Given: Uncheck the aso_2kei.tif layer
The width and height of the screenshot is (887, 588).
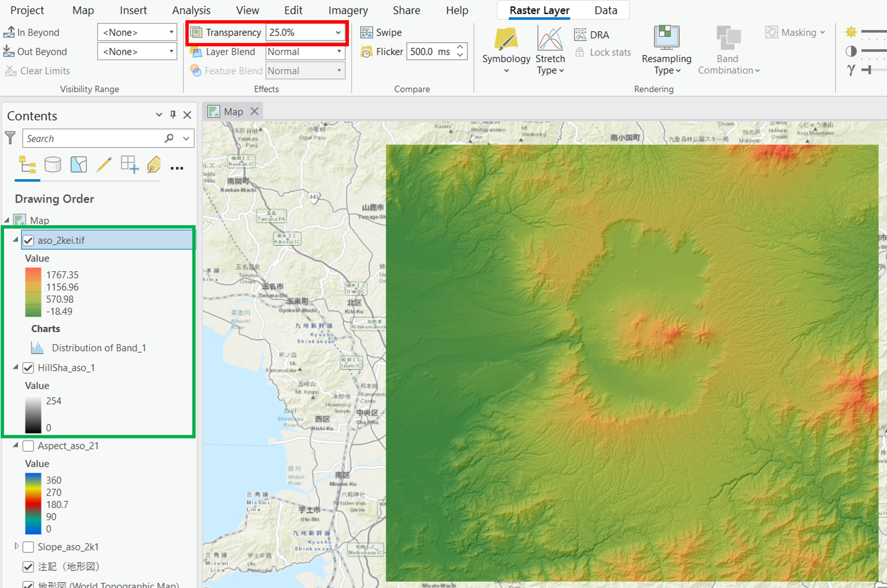Looking at the screenshot, I should [29, 240].
